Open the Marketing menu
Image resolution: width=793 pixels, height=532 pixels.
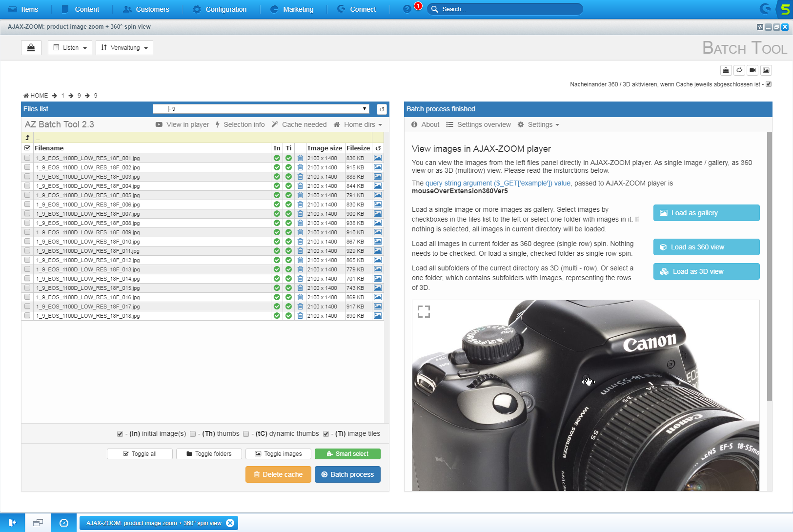292,9
